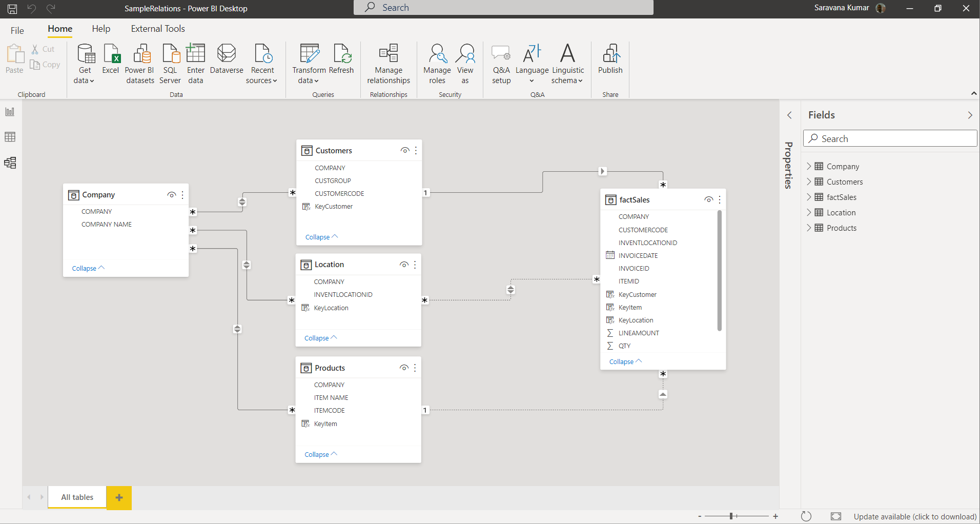
Task: Add a new layout tab with plus
Action: point(119,497)
